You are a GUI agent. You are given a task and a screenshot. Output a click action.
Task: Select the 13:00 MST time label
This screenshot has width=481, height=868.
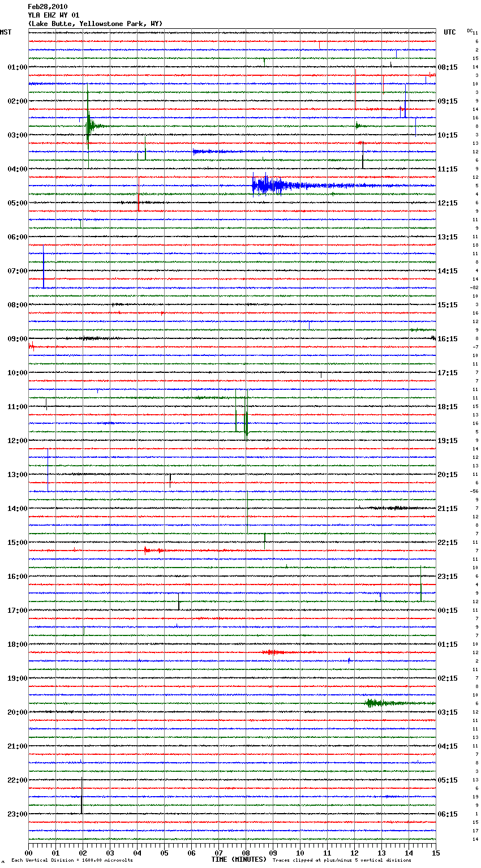coord(18,475)
